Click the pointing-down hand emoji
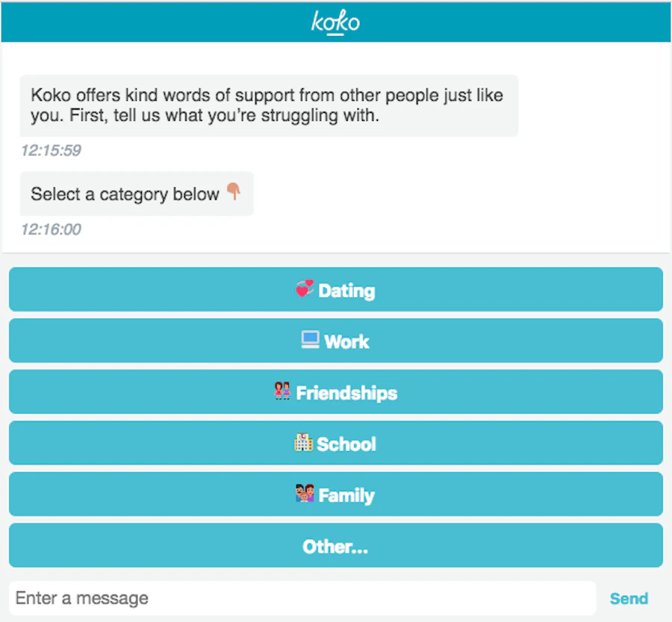This screenshot has height=622, width=672. 234,192
